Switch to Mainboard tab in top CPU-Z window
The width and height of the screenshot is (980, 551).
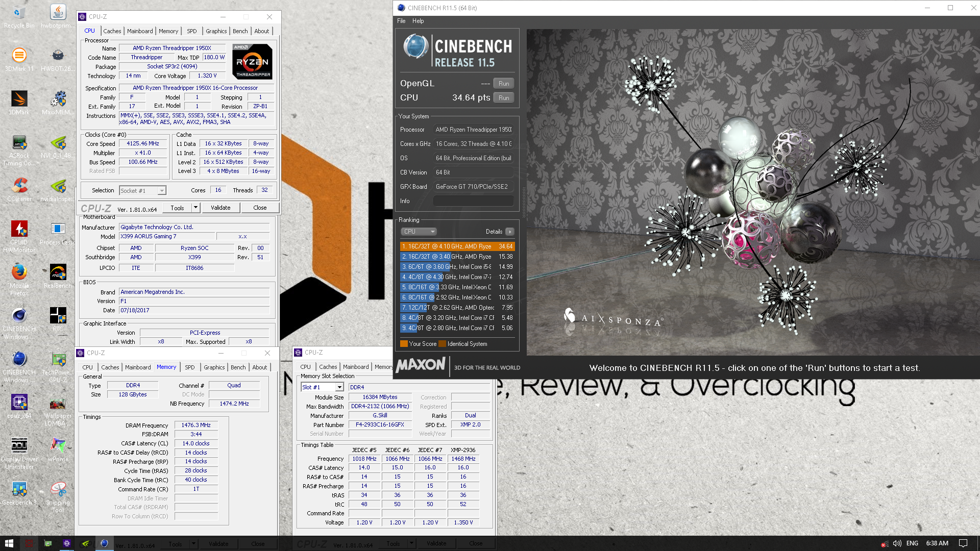click(140, 31)
